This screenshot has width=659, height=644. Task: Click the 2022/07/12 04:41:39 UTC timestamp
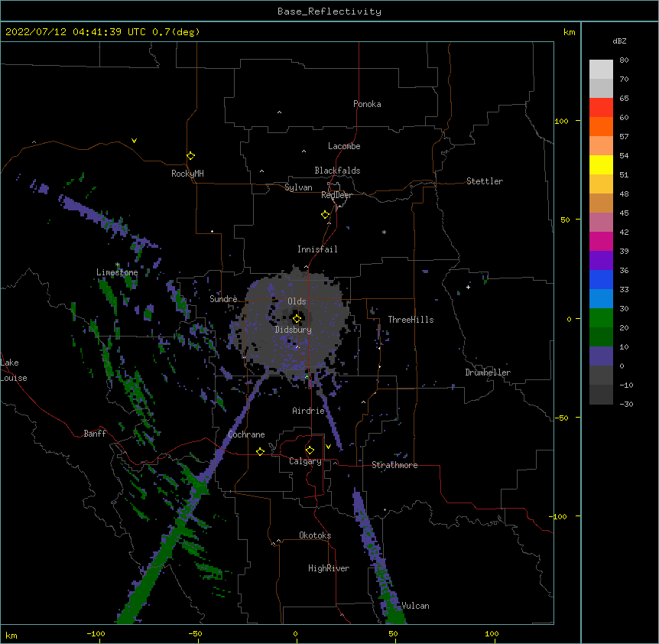coord(76,32)
